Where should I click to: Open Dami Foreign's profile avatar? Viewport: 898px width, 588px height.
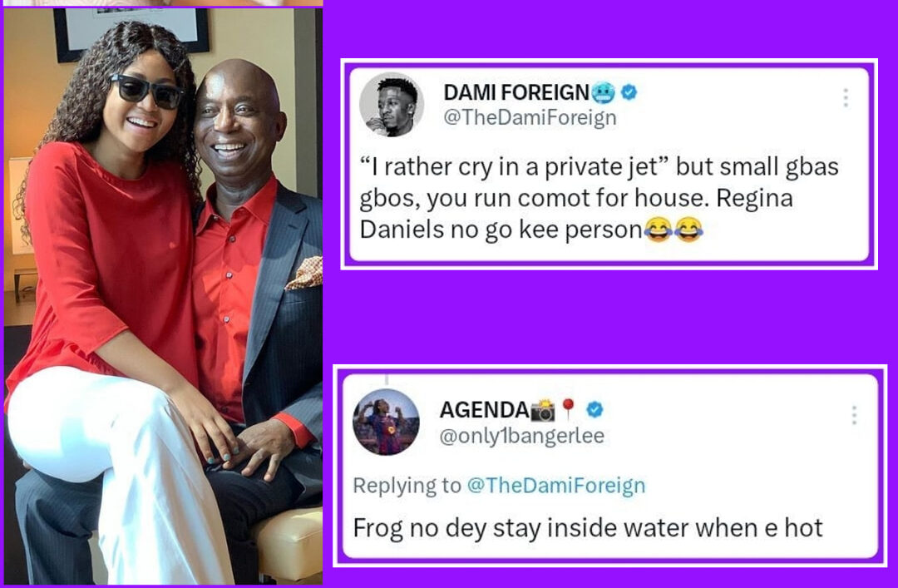[391, 105]
